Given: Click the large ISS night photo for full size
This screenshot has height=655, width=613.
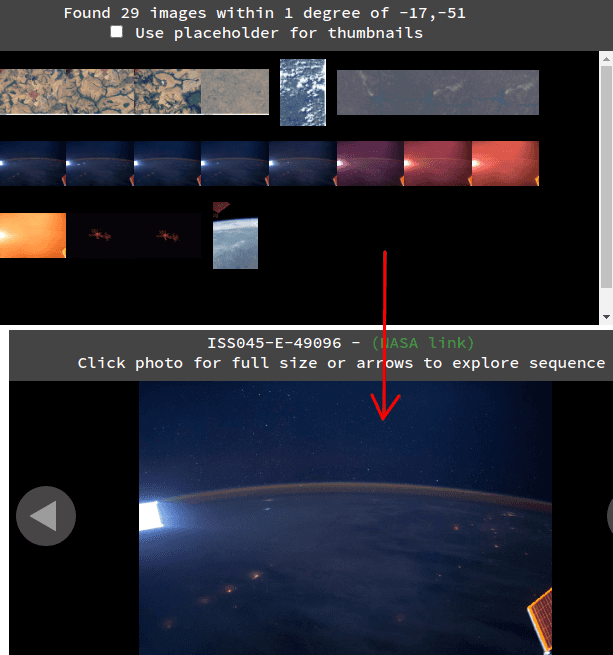Looking at the screenshot, I should [345, 518].
